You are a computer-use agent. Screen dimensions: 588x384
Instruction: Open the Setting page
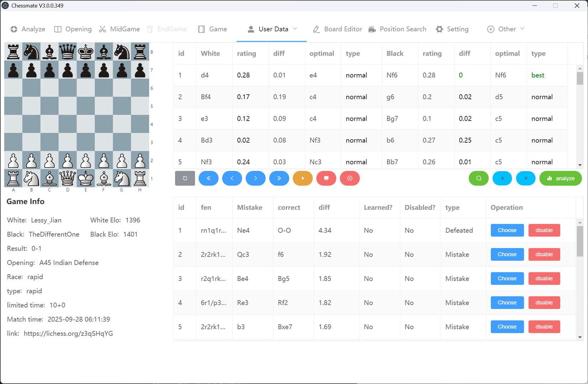tap(452, 29)
